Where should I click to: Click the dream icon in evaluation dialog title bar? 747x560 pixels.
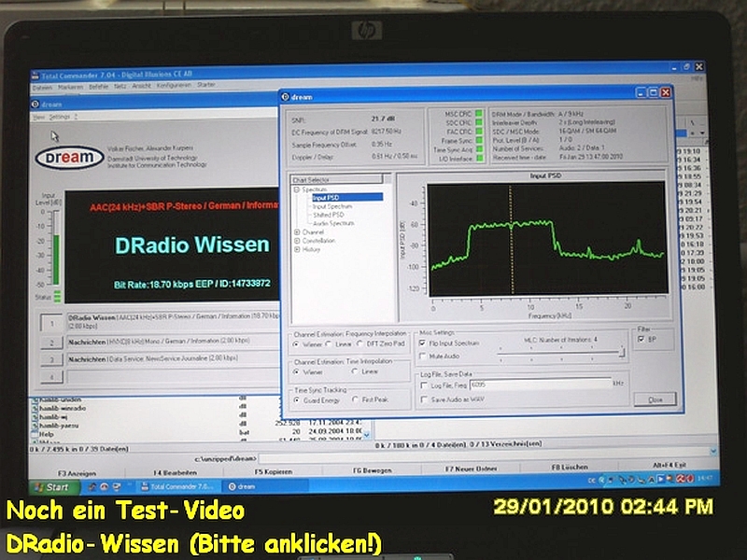(x=286, y=97)
